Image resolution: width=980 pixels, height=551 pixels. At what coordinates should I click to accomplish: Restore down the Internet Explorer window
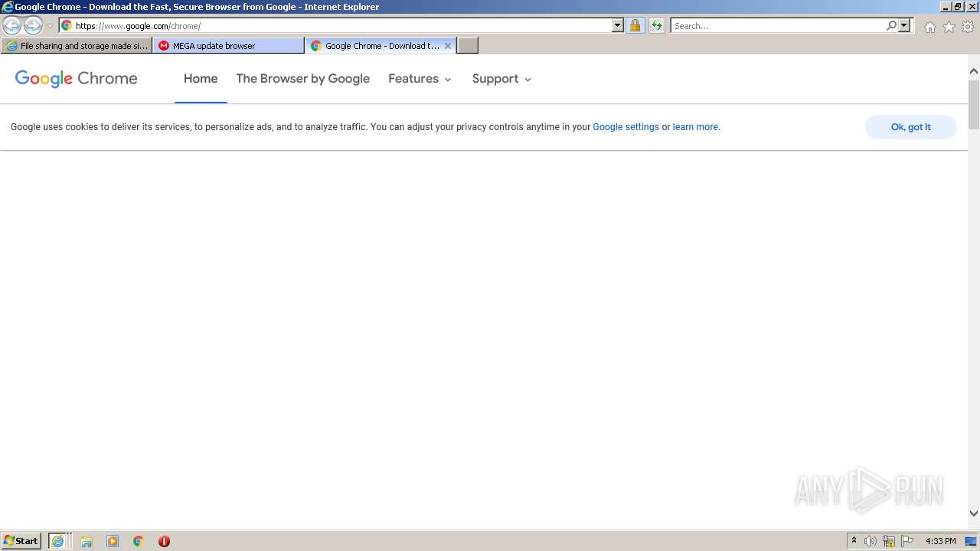click(x=959, y=7)
